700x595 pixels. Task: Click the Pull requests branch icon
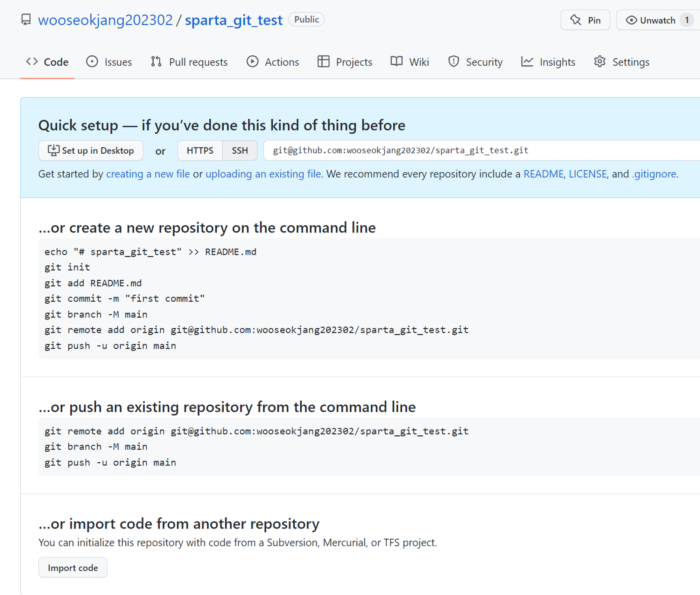[156, 62]
